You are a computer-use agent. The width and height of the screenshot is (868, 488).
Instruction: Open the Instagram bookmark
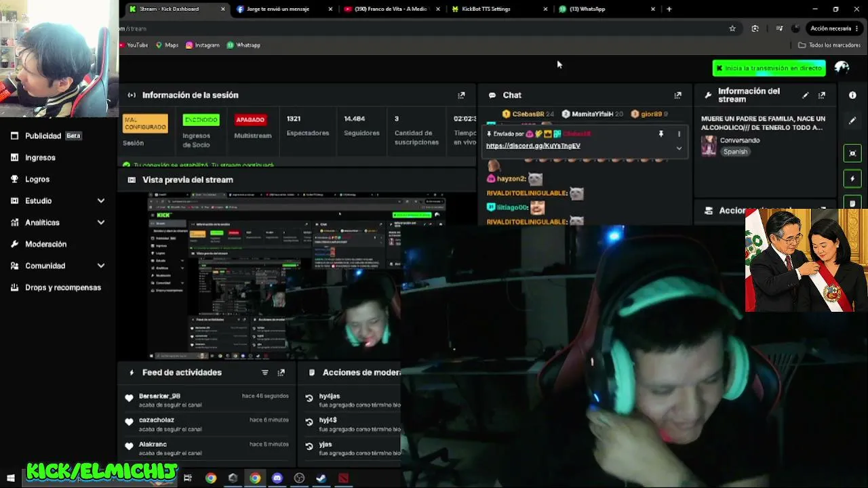[203, 45]
